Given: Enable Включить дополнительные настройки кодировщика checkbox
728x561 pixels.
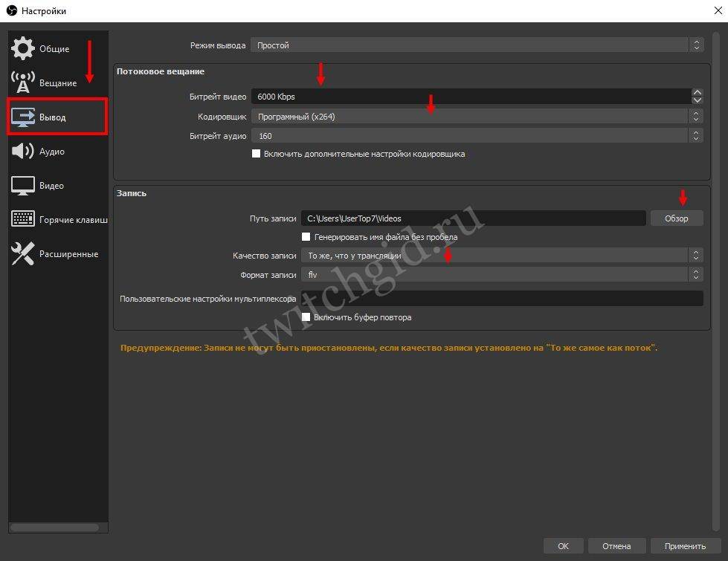Looking at the screenshot, I should pos(257,154).
